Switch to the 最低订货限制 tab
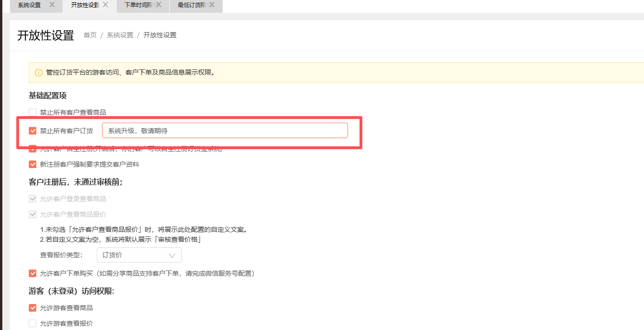 [x=192, y=5]
